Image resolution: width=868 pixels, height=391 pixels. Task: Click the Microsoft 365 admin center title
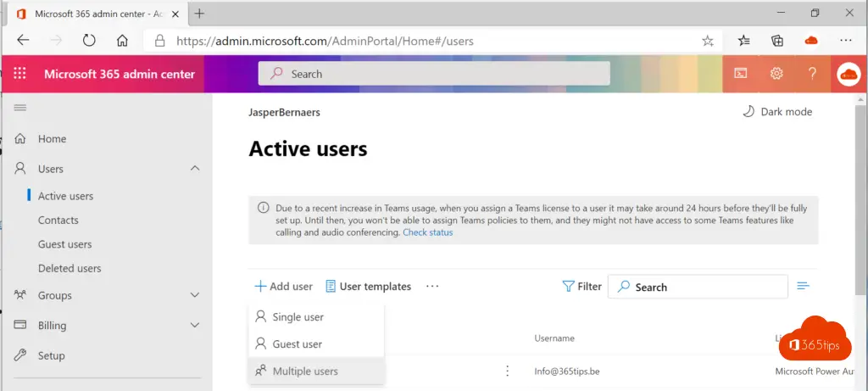pyautogui.click(x=120, y=74)
